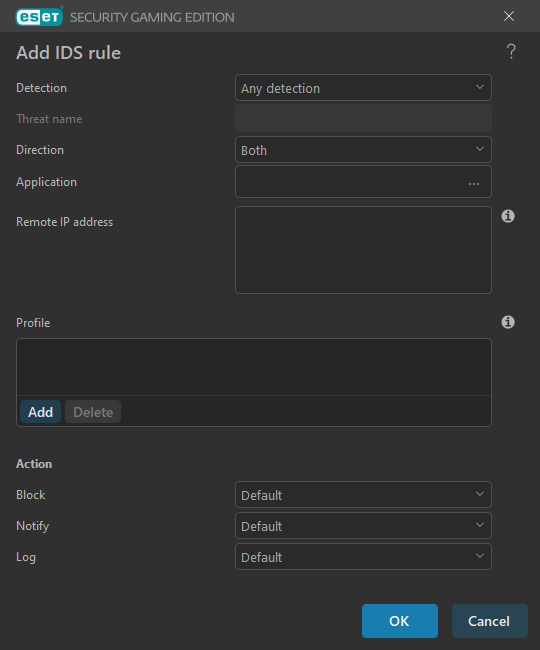Image resolution: width=540 pixels, height=650 pixels.
Task: Click "SECURITY GAMING EDITION" title text
Action: (152, 17)
